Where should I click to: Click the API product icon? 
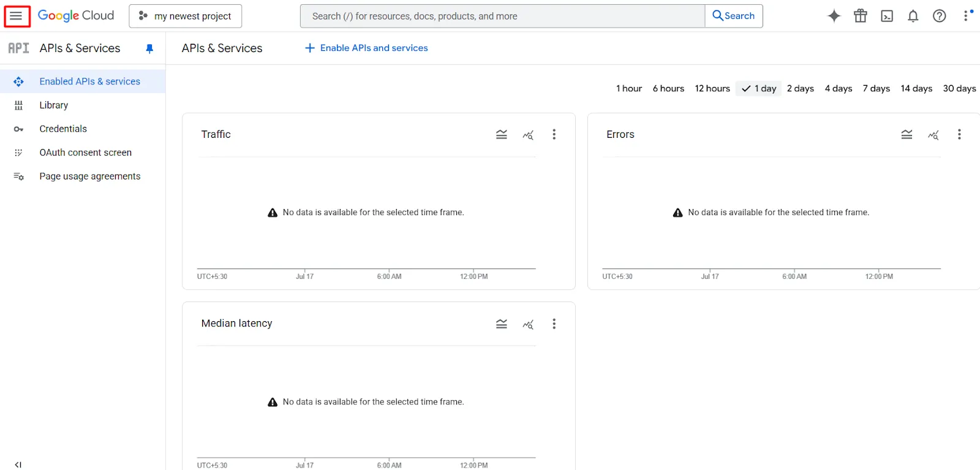(18, 48)
